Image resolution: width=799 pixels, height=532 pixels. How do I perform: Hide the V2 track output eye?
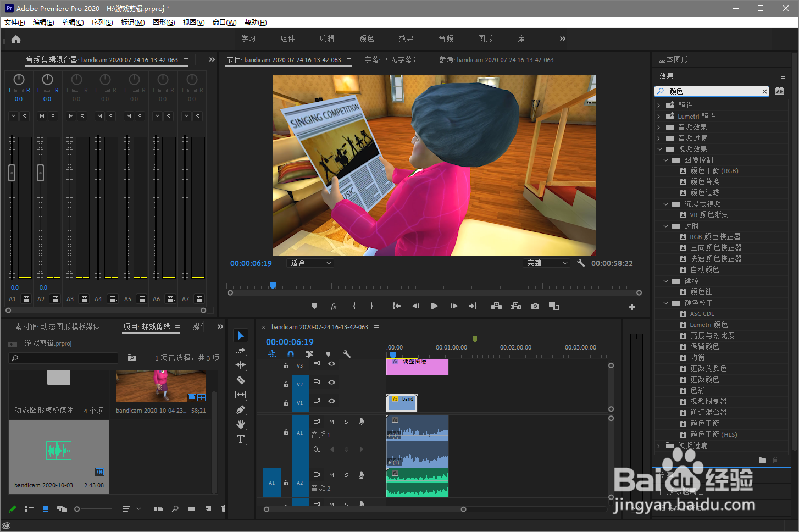[332, 383]
